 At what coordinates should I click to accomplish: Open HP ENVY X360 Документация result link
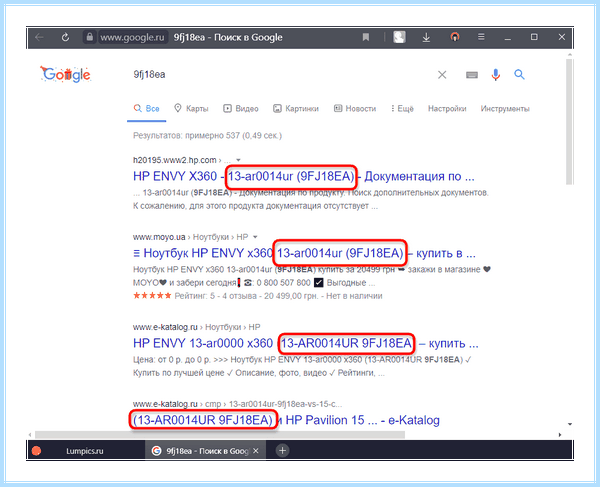[303, 176]
